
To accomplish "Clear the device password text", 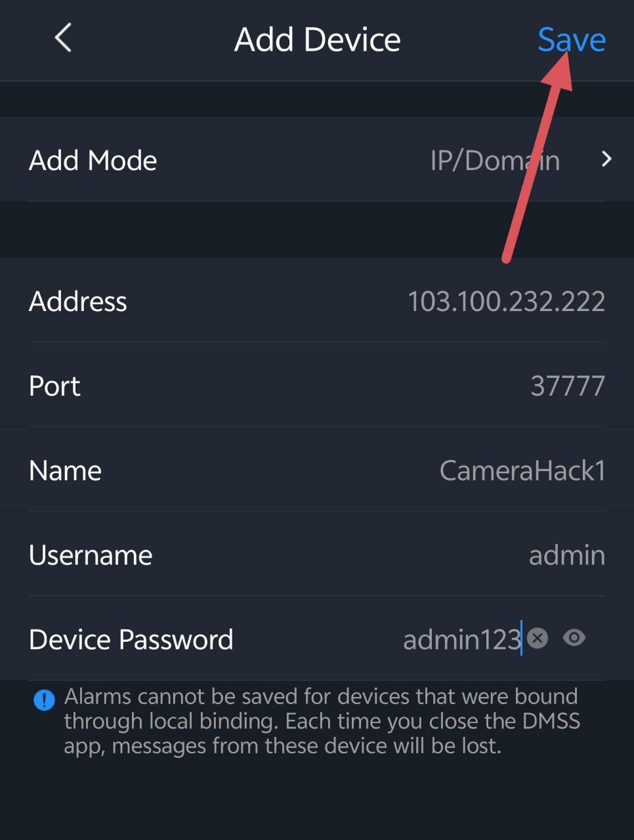I will coord(538,638).
